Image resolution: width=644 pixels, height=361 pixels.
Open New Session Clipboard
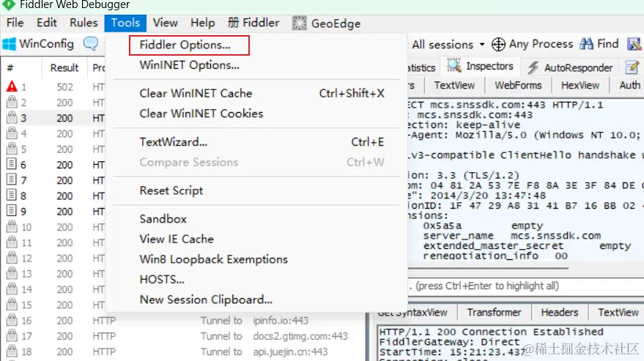[x=206, y=299]
